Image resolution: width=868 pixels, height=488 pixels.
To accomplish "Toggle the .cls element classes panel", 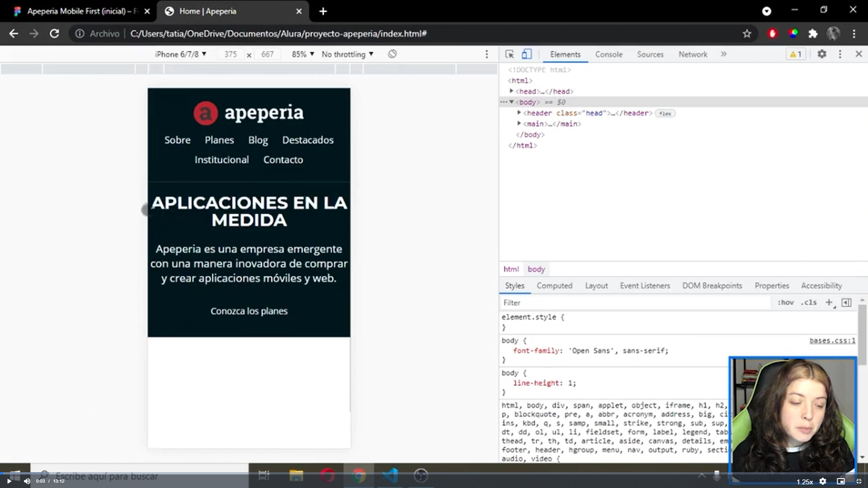I will point(808,303).
